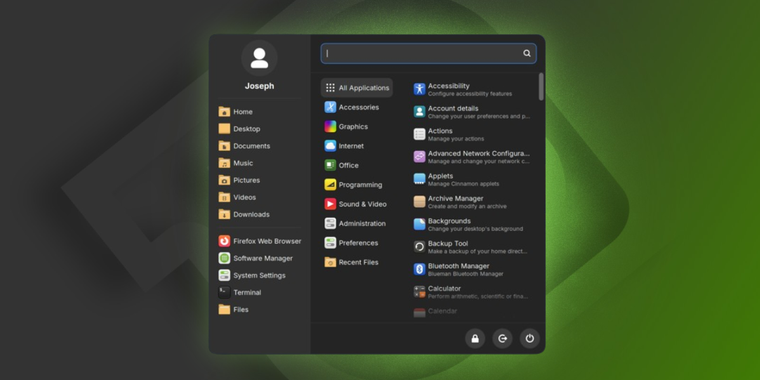Launch the Terminal
Image resolution: width=760 pixels, height=380 pixels.
240,292
